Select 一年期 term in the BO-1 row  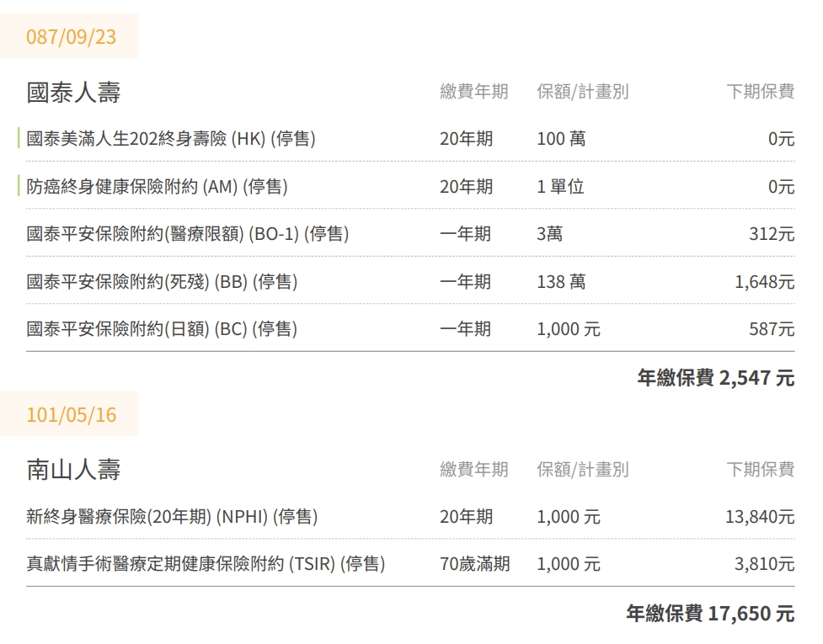[466, 234]
